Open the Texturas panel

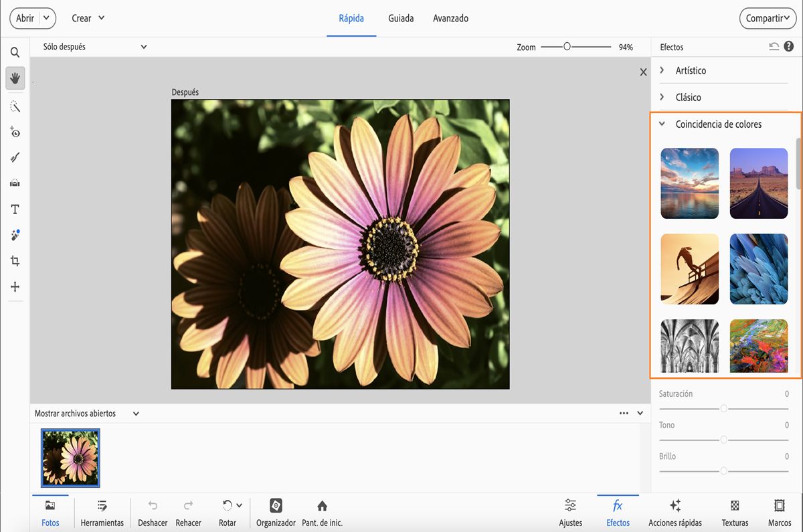[735, 513]
